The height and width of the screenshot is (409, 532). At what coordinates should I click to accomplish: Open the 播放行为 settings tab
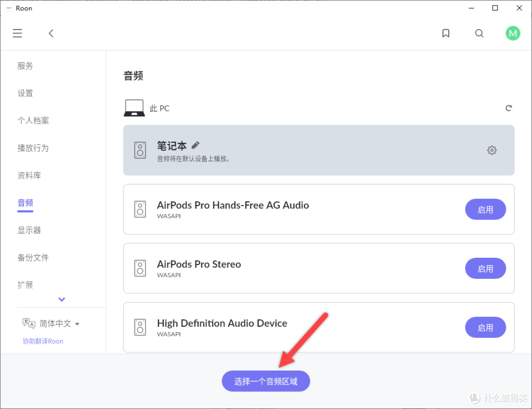point(33,148)
